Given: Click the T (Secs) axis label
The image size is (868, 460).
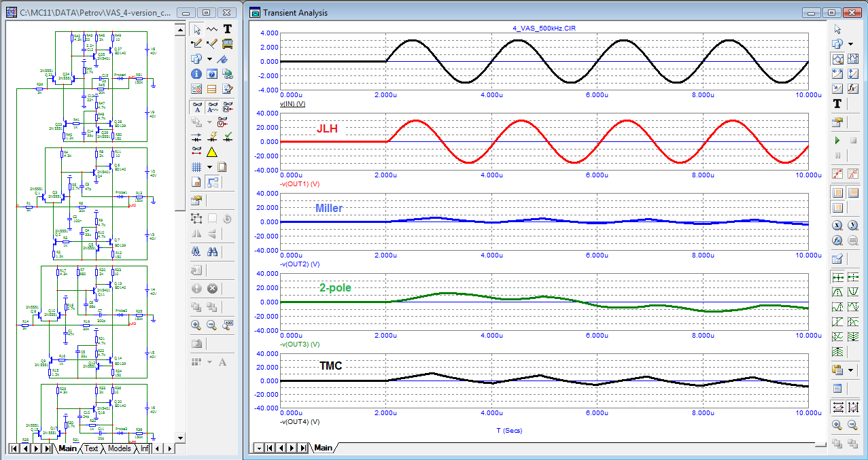Looking at the screenshot, I should point(511,431).
